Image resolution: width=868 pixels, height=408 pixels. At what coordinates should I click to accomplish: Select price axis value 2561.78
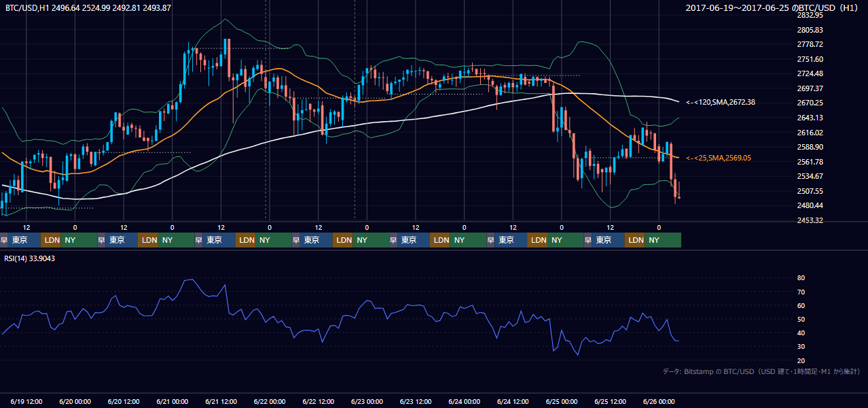(810, 162)
